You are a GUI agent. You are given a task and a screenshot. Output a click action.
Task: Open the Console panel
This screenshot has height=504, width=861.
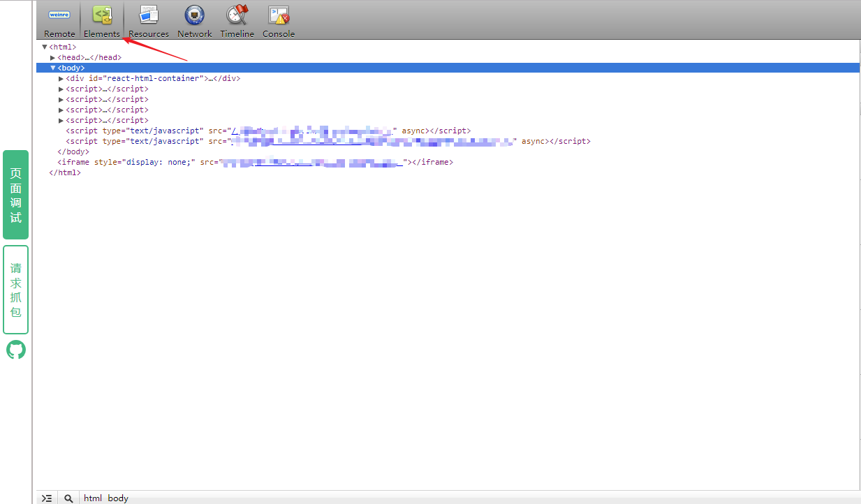pyautogui.click(x=279, y=21)
